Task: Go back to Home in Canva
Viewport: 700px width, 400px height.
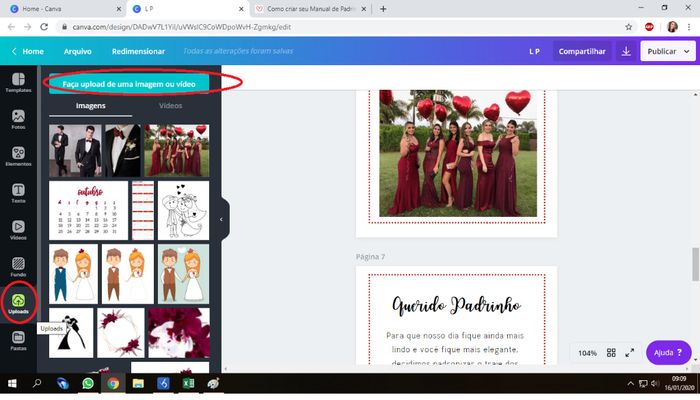Action: click(x=28, y=51)
